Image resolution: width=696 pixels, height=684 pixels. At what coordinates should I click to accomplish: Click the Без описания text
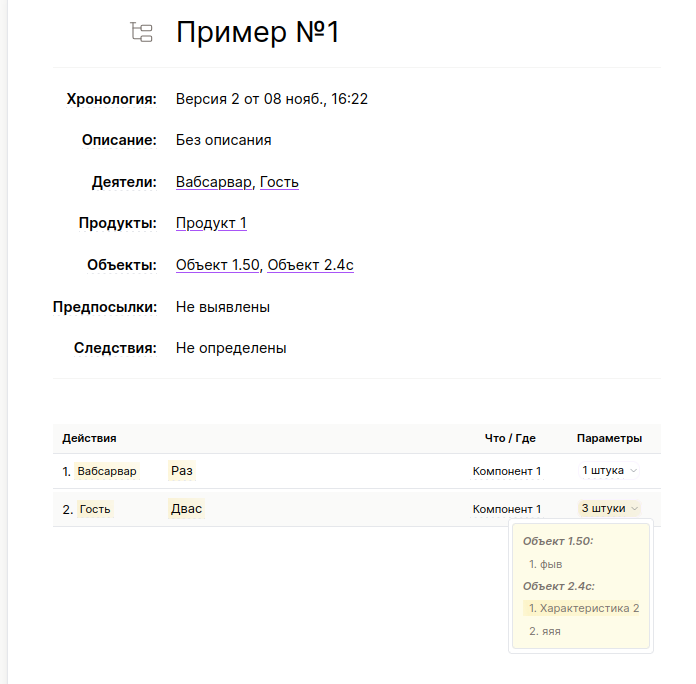[223, 140]
